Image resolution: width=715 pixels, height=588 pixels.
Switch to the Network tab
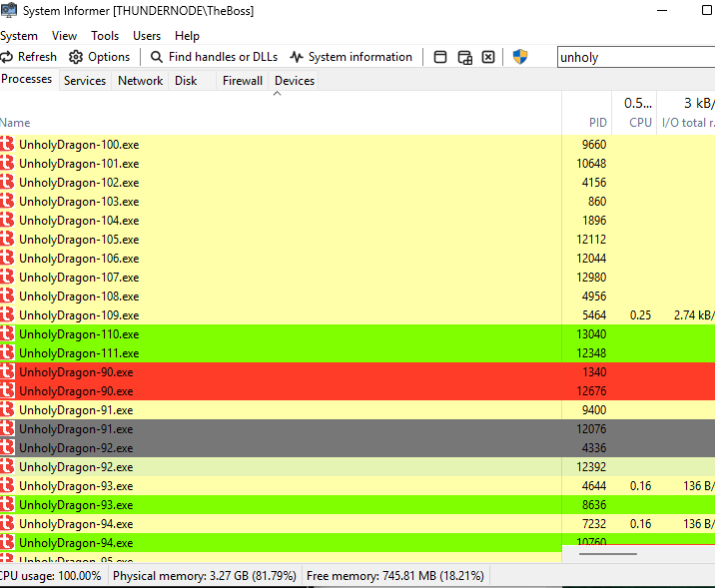click(140, 81)
